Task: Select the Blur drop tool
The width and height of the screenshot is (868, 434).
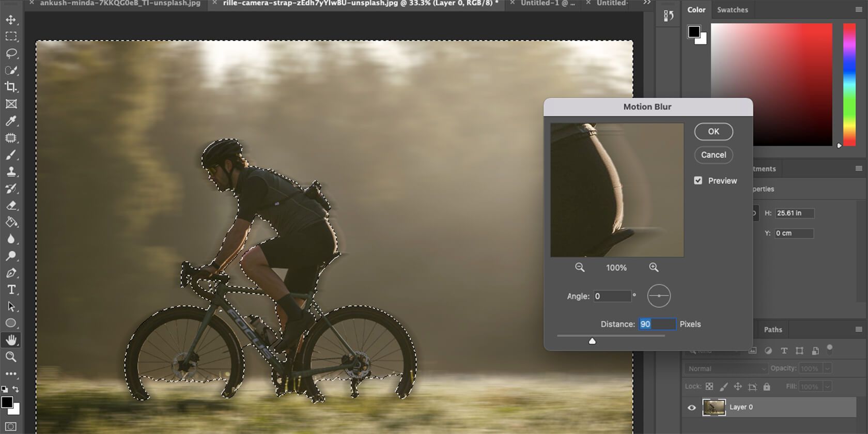Action: [11, 239]
